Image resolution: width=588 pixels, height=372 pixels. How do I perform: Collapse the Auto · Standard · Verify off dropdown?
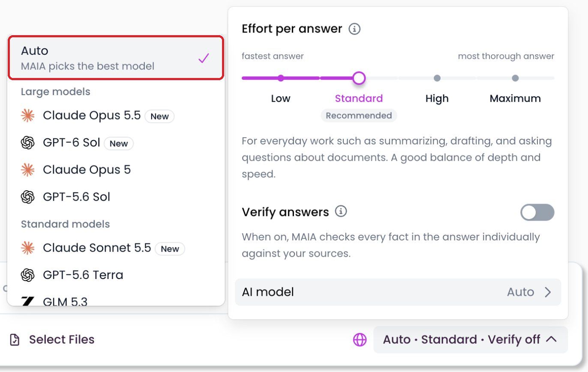point(471,340)
